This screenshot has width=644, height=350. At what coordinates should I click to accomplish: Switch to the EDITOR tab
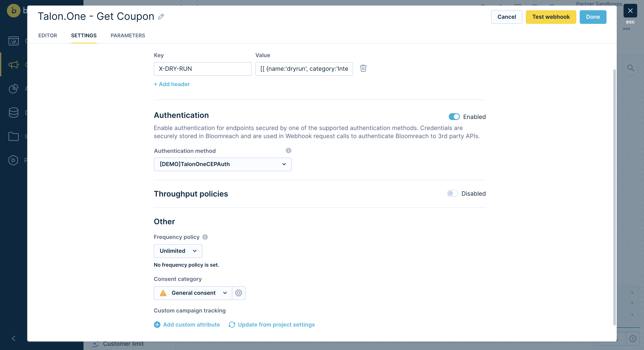pos(48,36)
